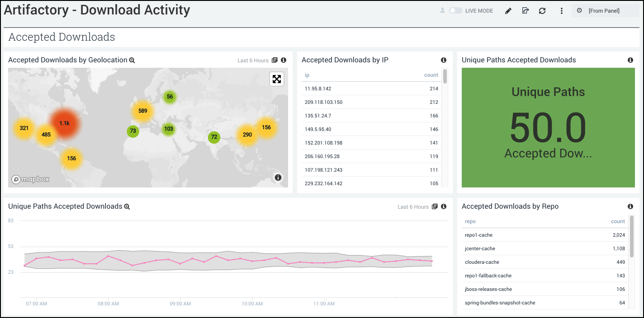Sort the repo table by repo column header
644x318 pixels.
pyautogui.click(x=470, y=221)
